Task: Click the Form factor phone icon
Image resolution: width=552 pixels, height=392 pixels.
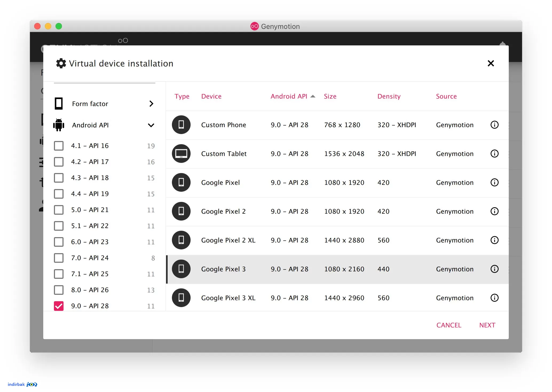Action: click(59, 104)
